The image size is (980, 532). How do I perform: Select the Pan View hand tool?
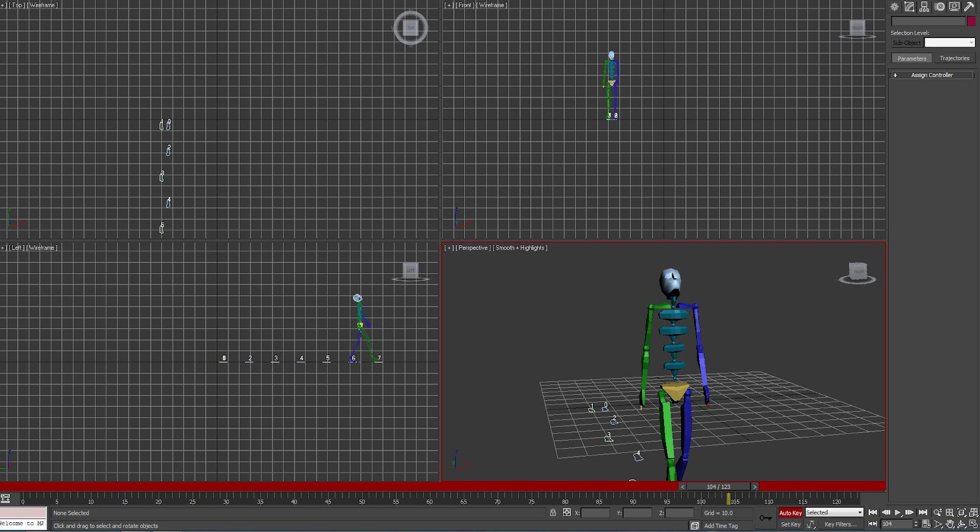[949, 524]
